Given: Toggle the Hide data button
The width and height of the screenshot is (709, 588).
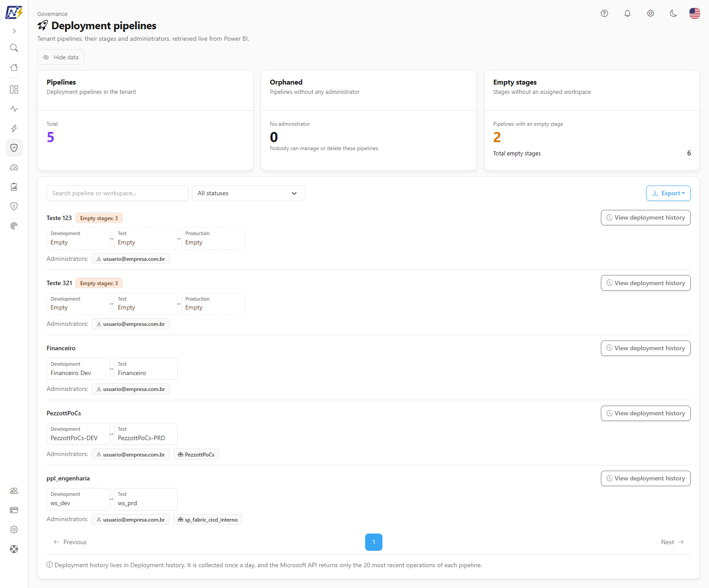Looking at the screenshot, I should [x=61, y=57].
